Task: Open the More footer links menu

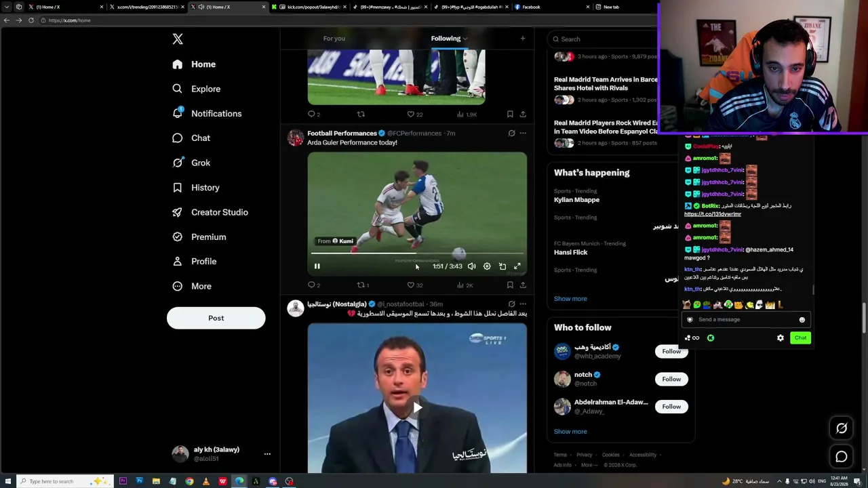Action: coord(589,465)
